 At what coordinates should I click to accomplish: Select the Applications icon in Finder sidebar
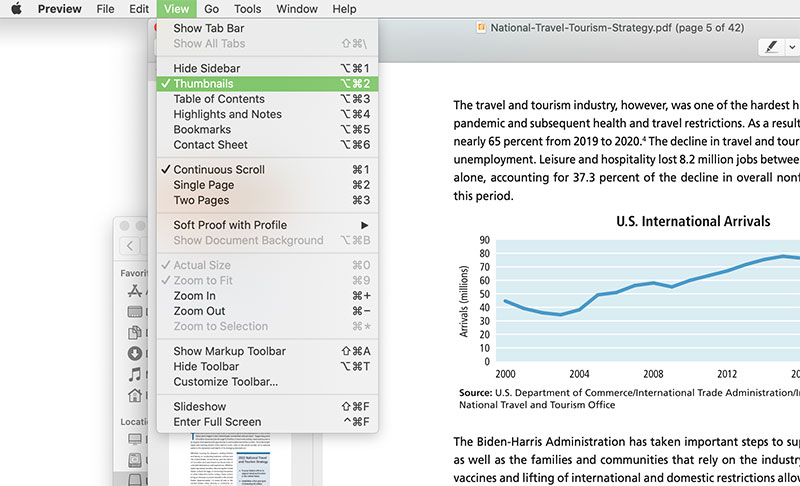click(135, 291)
